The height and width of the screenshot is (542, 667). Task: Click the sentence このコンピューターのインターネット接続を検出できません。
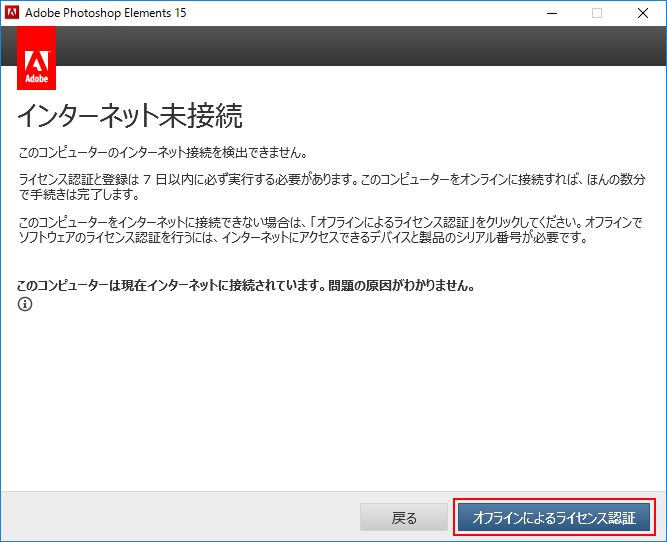tap(163, 152)
